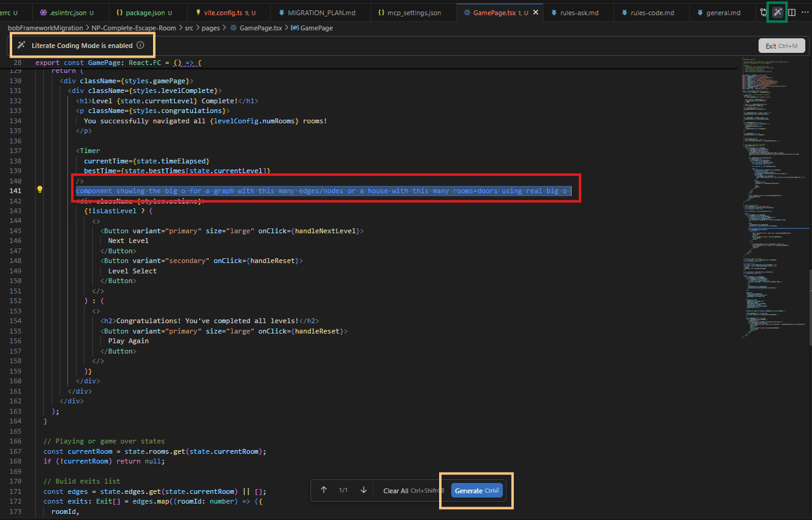
Task: Open the More Actions ellipsis menu
Action: (x=806, y=12)
